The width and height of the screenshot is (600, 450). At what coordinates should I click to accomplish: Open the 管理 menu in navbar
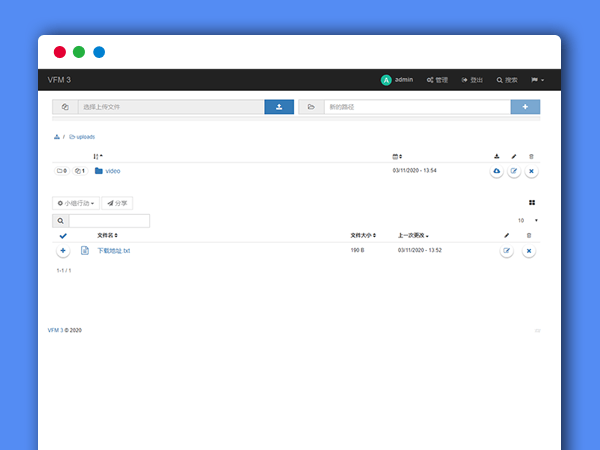coord(437,79)
